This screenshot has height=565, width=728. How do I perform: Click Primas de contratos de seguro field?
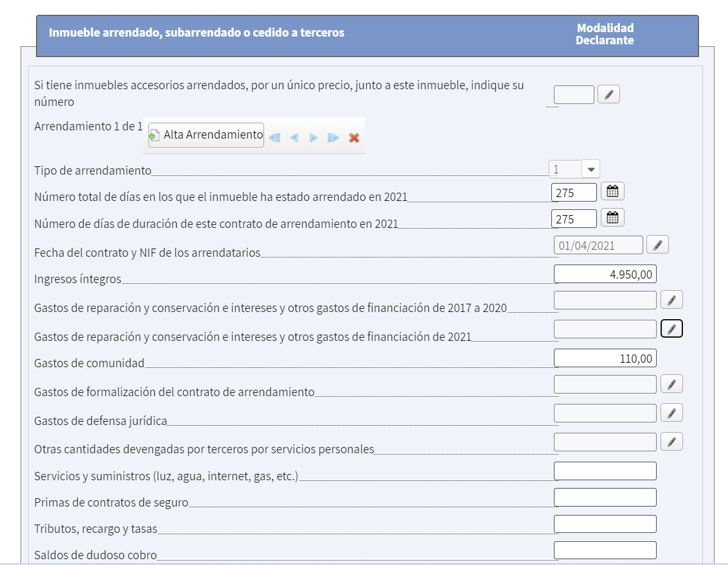pyautogui.click(x=605, y=498)
